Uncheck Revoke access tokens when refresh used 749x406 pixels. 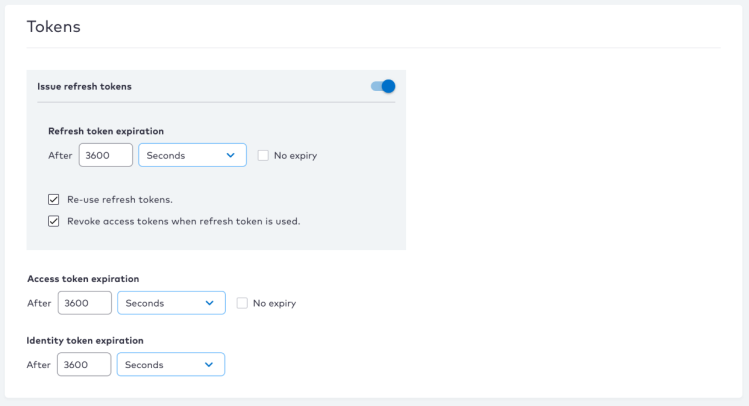pyautogui.click(x=54, y=221)
